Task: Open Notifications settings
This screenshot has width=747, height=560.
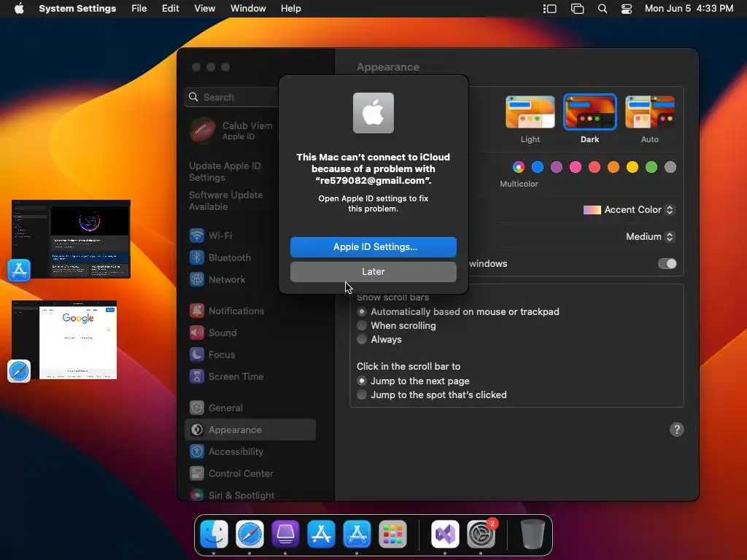Action: [x=227, y=311]
